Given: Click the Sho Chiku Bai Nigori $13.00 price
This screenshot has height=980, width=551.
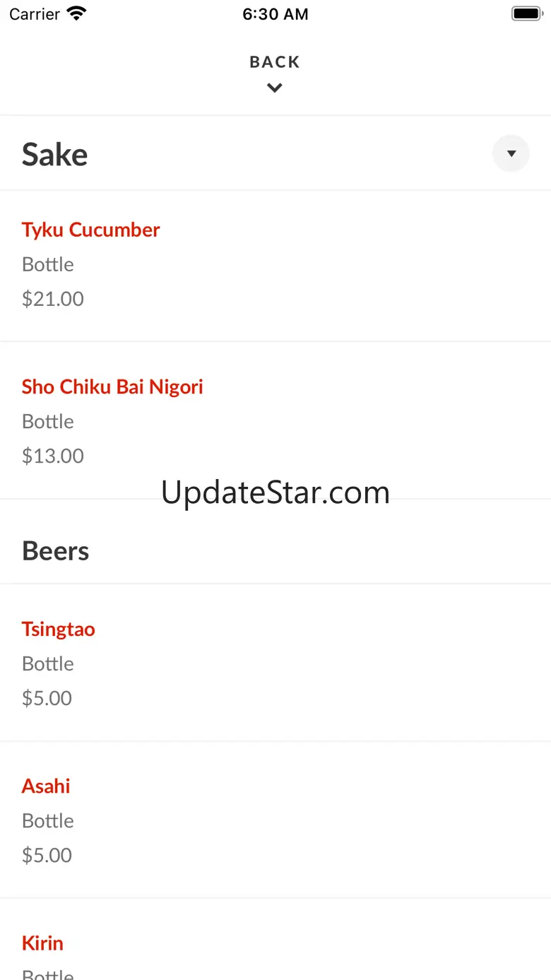Looking at the screenshot, I should point(53,456).
